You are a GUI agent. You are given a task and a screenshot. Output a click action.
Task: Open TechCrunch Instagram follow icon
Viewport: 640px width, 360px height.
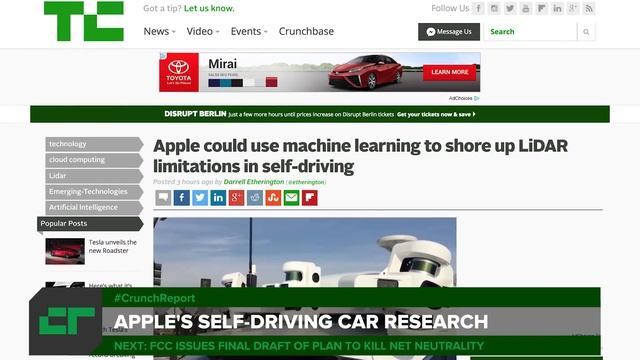[x=494, y=8]
